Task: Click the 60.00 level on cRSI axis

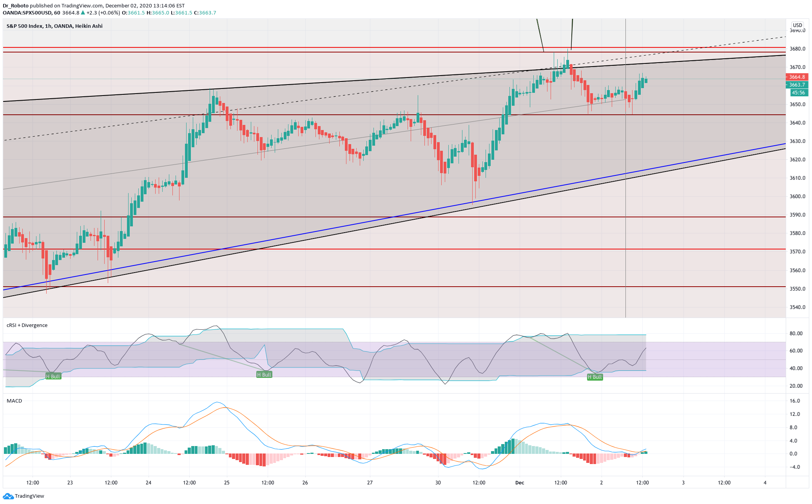Action: coord(796,351)
